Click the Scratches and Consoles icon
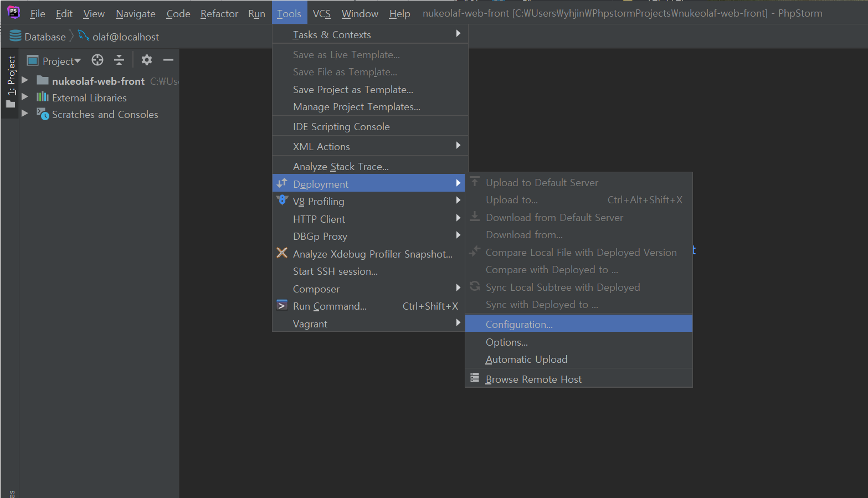The height and width of the screenshot is (498, 868). click(x=43, y=114)
